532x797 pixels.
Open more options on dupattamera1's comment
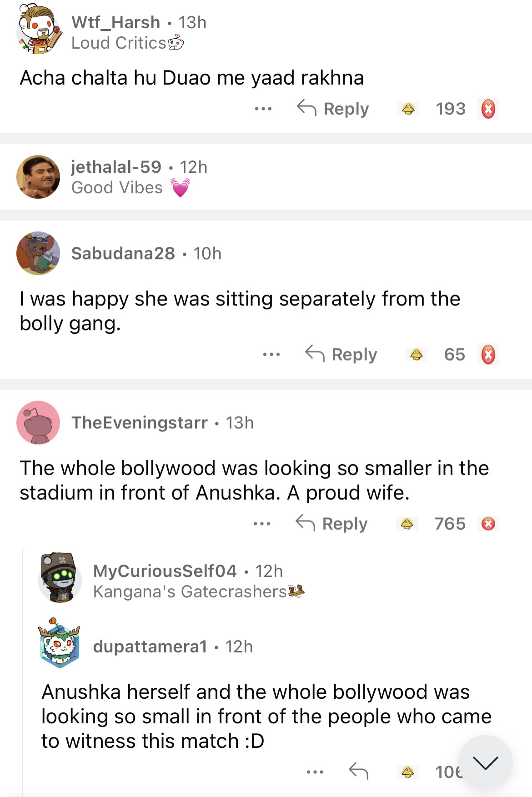click(315, 772)
